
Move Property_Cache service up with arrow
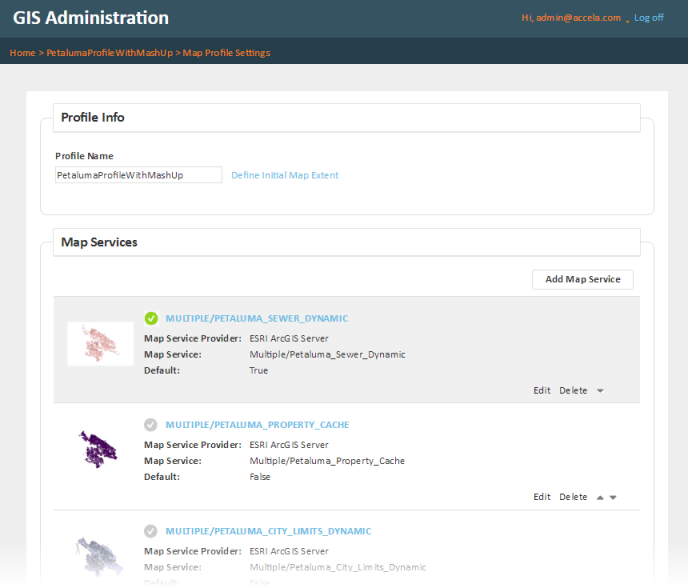(x=600, y=497)
